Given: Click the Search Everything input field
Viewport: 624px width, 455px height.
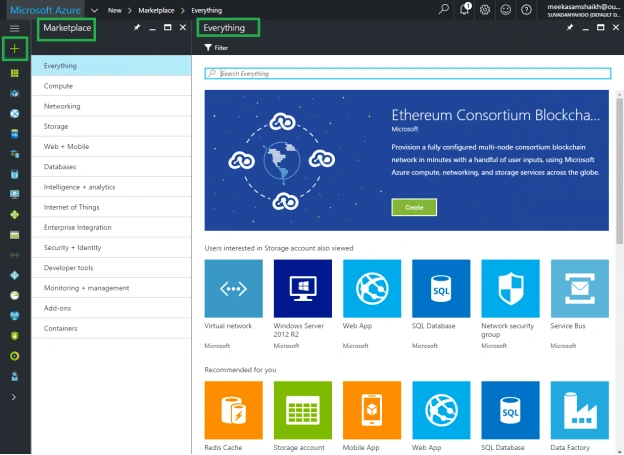Looking at the screenshot, I should [408, 73].
